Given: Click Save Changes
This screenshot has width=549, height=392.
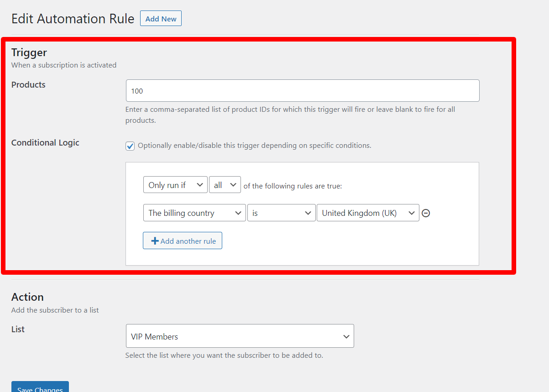Looking at the screenshot, I should click(40, 388).
